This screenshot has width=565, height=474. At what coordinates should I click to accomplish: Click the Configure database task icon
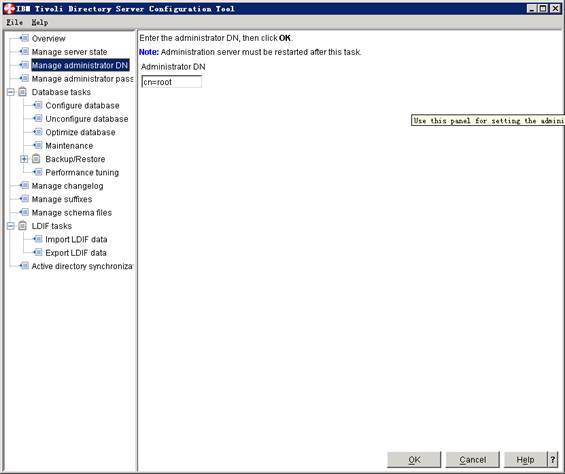click(38, 105)
